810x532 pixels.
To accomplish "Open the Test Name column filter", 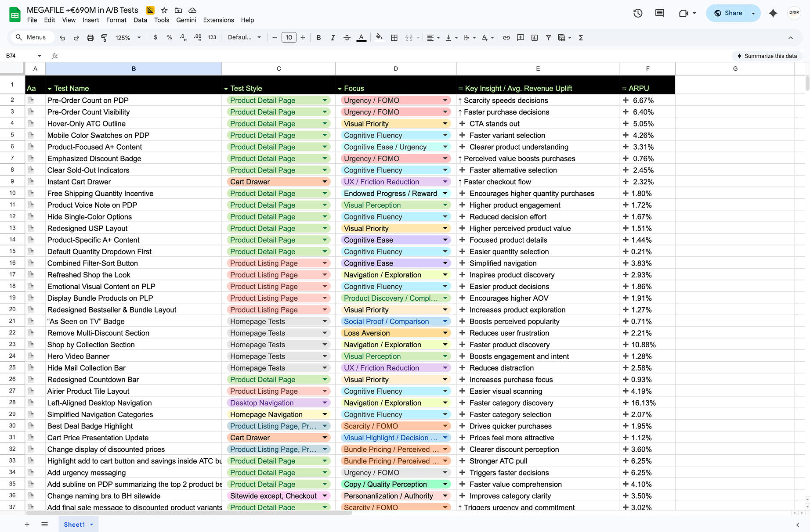I will point(50,89).
